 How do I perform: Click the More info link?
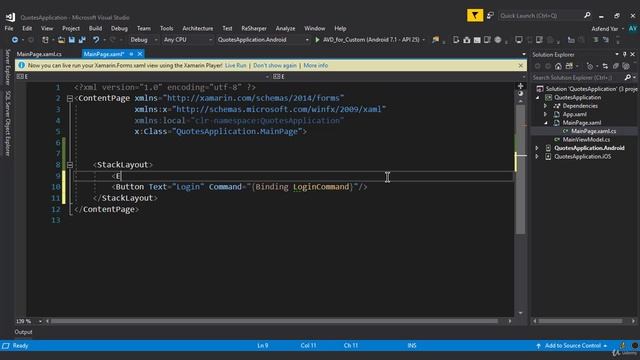[316, 65]
